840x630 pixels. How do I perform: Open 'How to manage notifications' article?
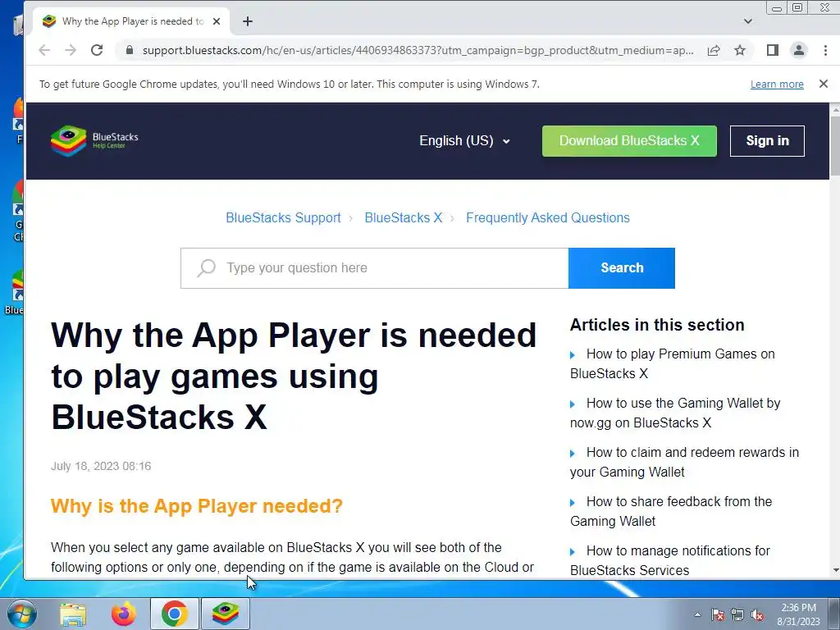click(669, 561)
